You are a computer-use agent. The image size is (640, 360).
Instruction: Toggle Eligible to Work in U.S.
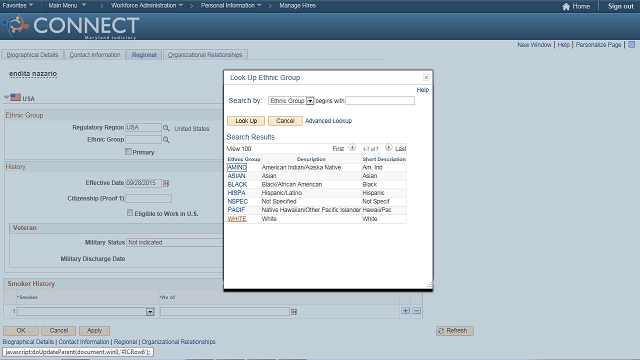click(130, 213)
